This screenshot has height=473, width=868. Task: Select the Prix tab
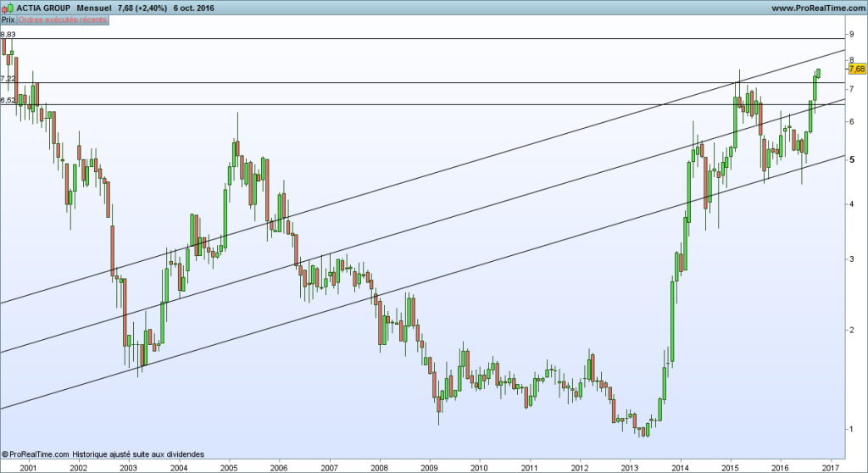pos(8,19)
